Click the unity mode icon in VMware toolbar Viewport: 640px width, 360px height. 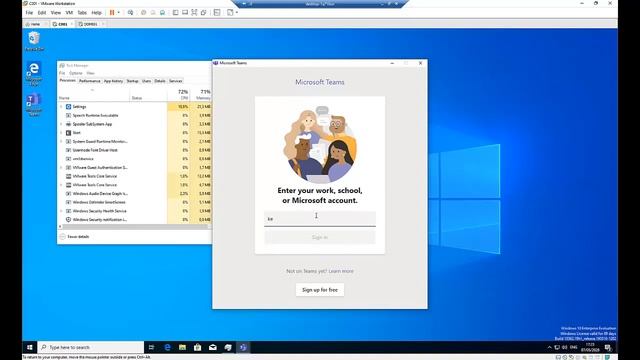203,13
